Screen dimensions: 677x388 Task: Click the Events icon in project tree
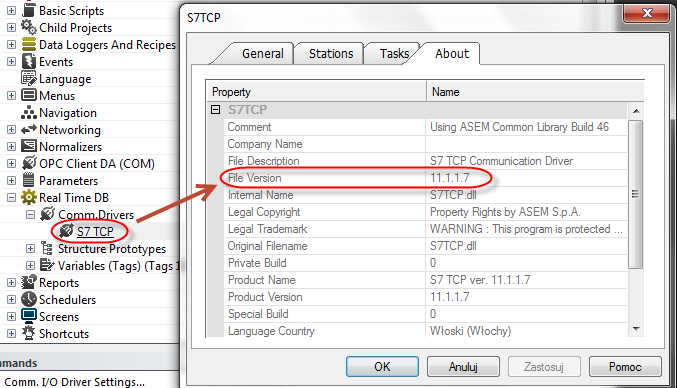pyautogui.click(x=28, y=61)
